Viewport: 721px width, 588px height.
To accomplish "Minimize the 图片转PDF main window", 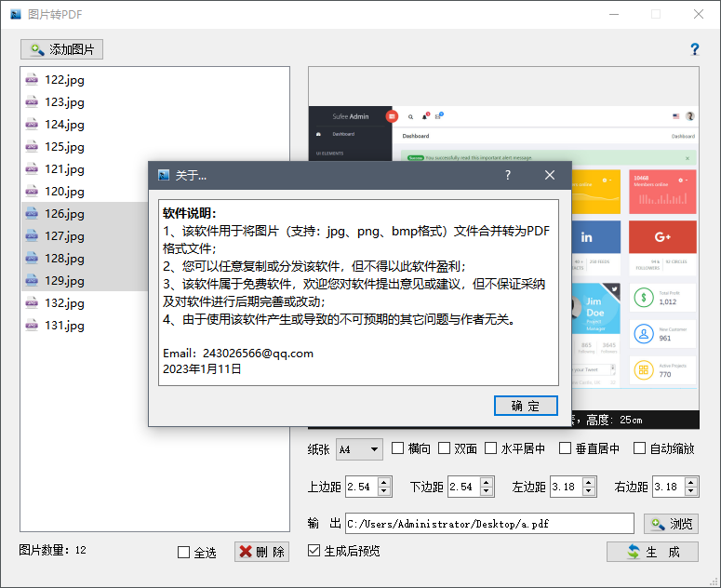I will coord(614,14).
